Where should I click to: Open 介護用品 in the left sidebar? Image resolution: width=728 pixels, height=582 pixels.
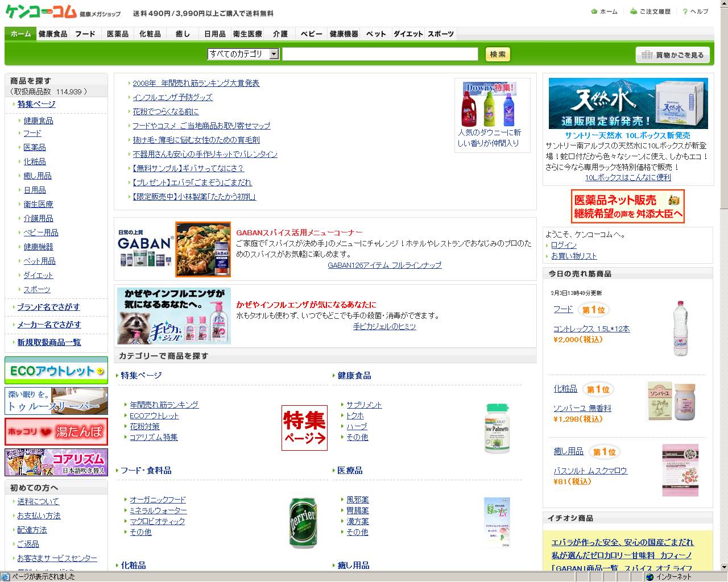(38, 218)
